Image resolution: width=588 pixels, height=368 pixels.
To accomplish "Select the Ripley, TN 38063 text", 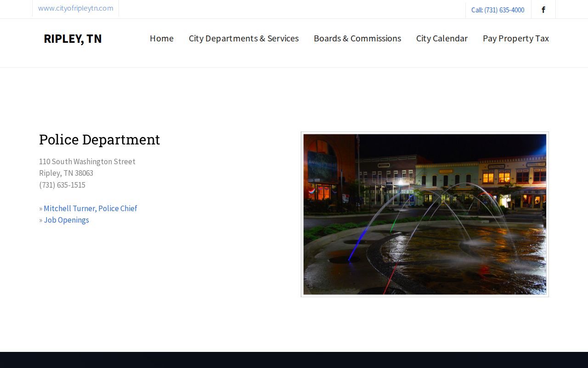I will 66,173.
